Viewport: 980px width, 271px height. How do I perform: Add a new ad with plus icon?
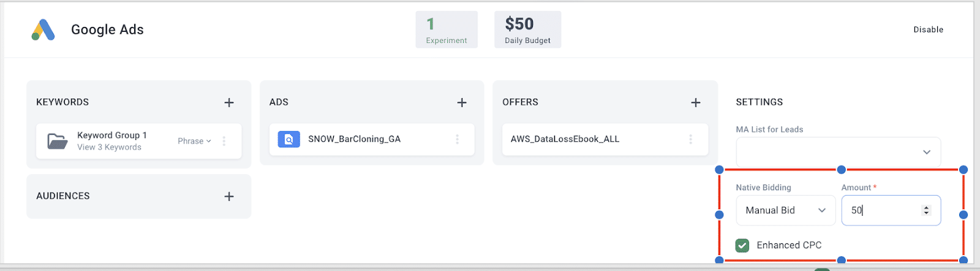click(462, 102)
